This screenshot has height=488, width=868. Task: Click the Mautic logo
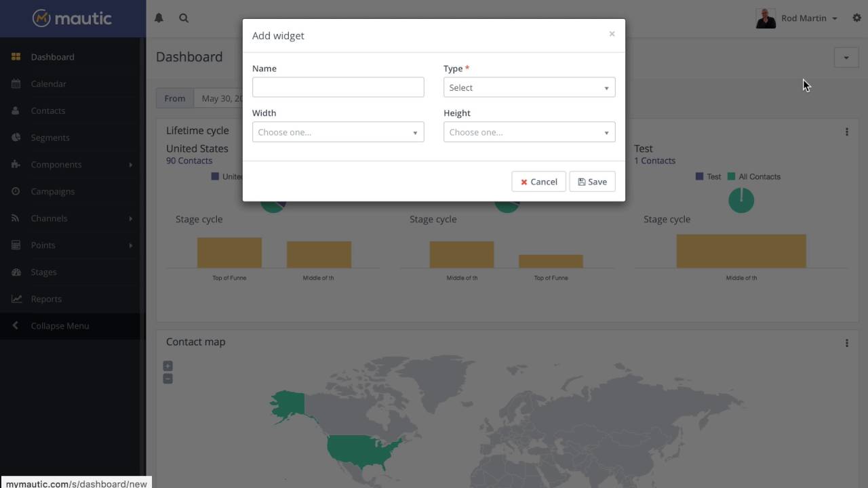click(72, 18)
